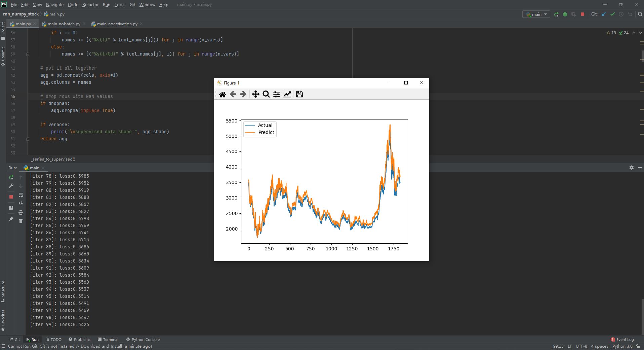Open the Configure subplots tool
The height and width of the screenshot is (350, 644).
pos(276,94)
